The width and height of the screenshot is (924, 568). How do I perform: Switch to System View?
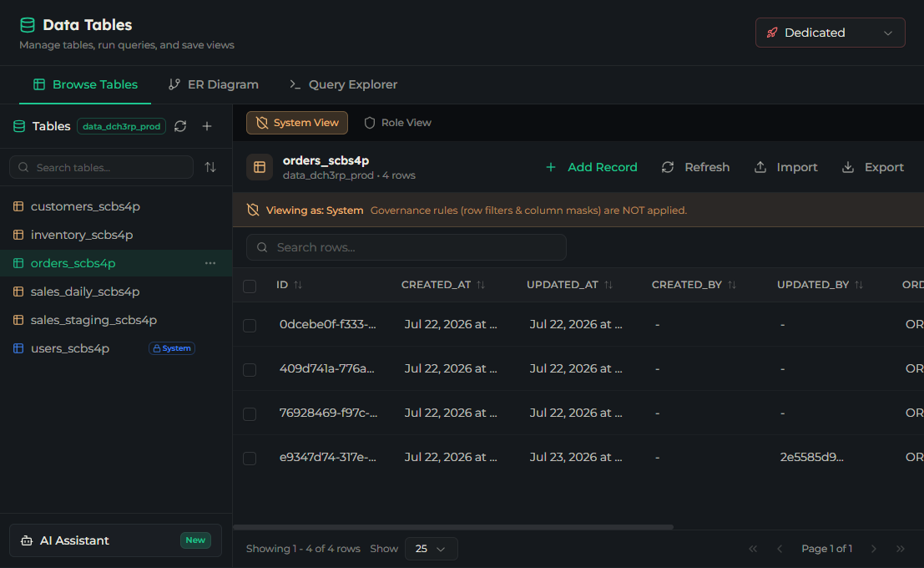[x=297, y=123]
